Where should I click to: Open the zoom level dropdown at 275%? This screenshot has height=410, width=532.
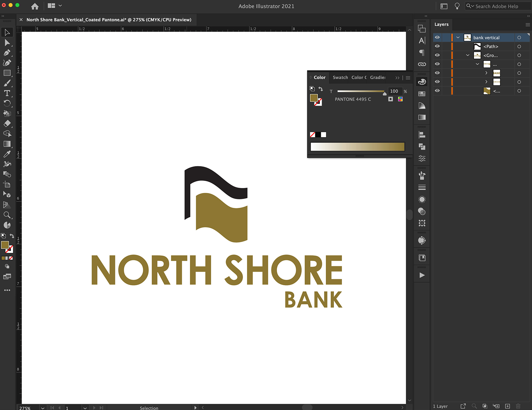point(43,408)
